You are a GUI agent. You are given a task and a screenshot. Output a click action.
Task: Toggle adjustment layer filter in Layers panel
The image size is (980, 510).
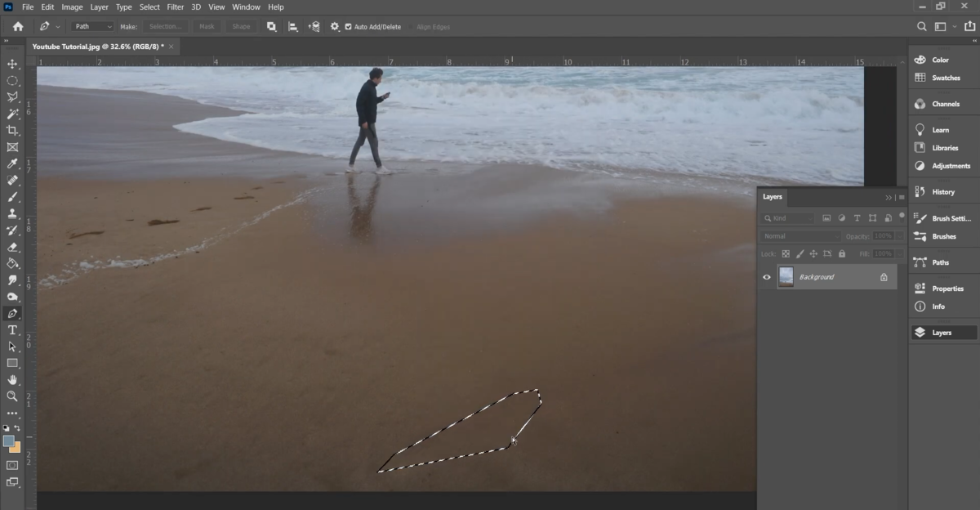pyautogui.click(x=842, y=218)
